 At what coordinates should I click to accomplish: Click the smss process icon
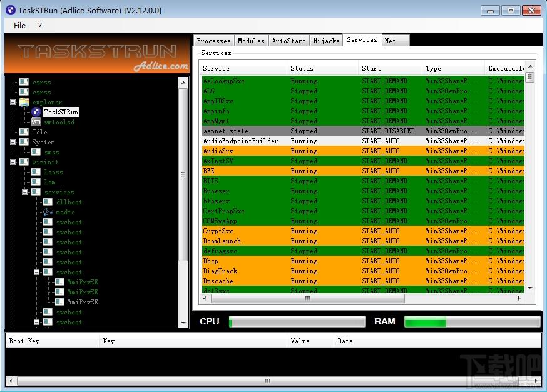pyautogui.click(x=36, y=152)
